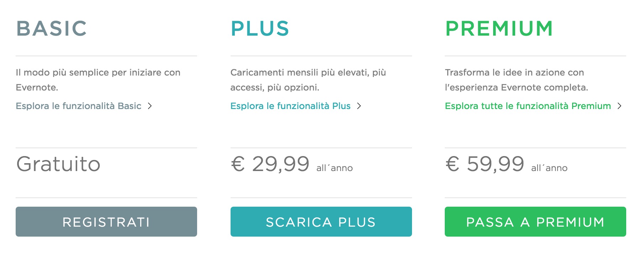This screenshot has height=253, width=644.
Task: Click the 'Gratuito' price label
Action: click(x=58, y=164)
